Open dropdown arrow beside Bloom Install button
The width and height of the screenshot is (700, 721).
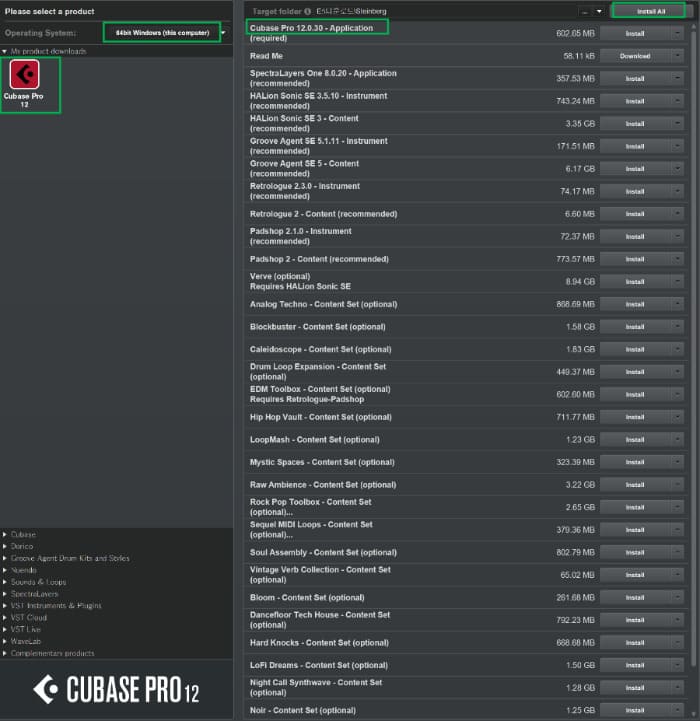click(677, 597)
